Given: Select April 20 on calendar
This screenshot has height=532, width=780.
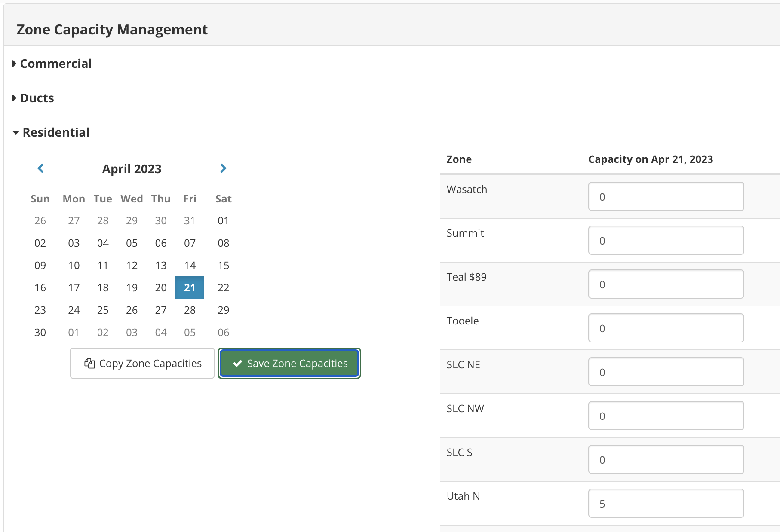Looking at the screenshot, I should tap(161, 287).
